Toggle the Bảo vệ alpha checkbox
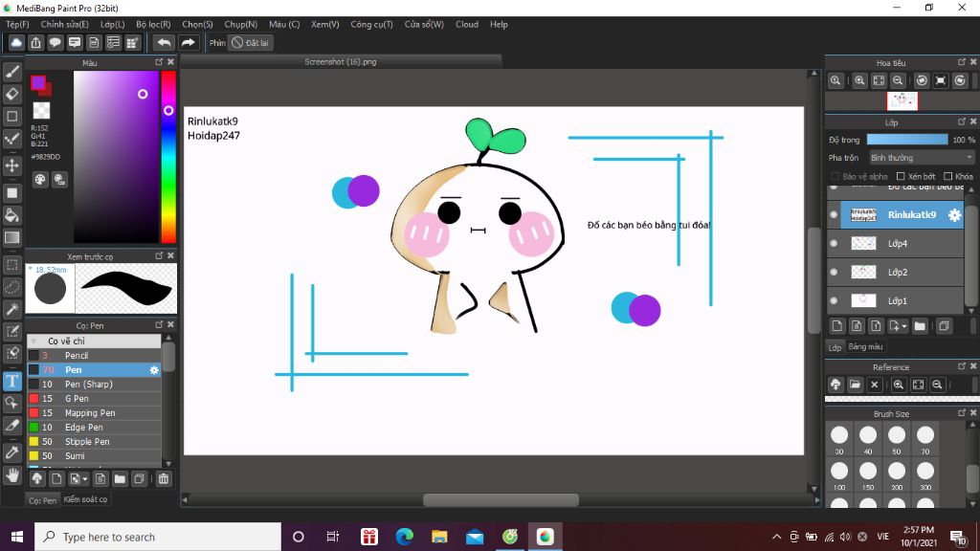The width and height of the screenshot is (980, 551). pyautogui.click(x=835, y=176)
